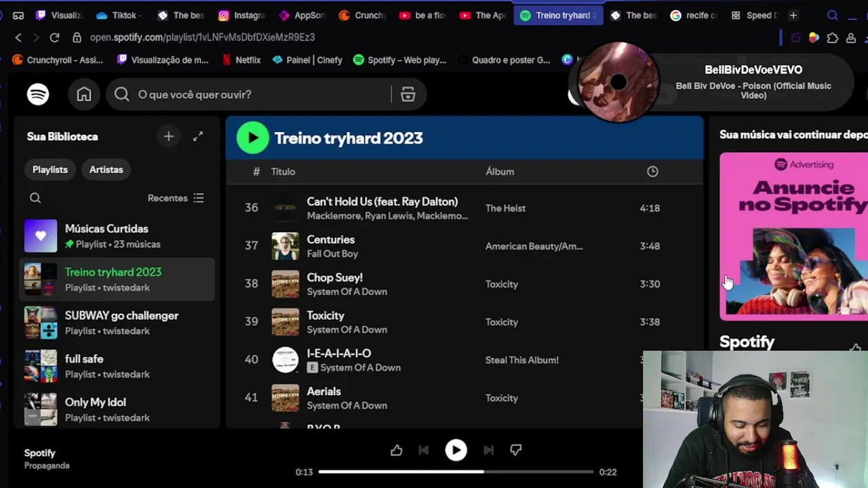Click the Título column header

pos(283,171)
